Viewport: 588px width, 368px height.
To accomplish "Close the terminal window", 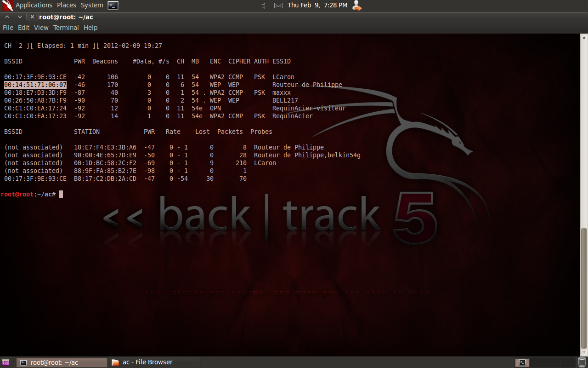I will tap(32, 17).
